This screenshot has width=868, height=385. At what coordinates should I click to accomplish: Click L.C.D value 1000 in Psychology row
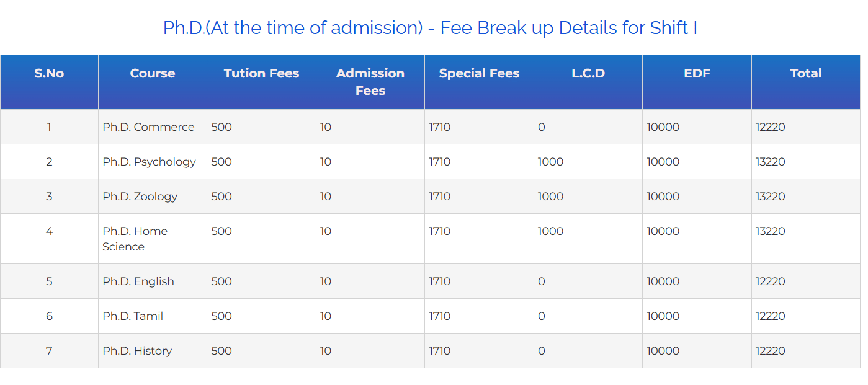pyautogui.click(x=550, y=162)
